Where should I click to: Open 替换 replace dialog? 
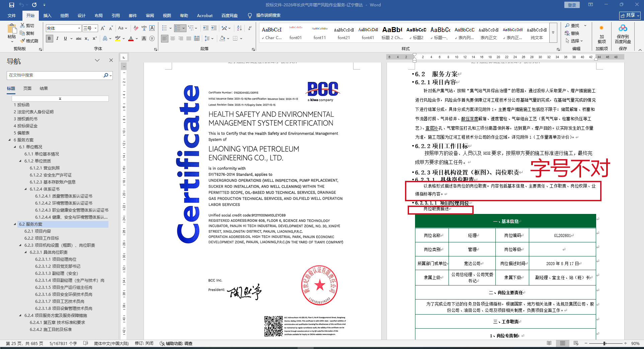[572, 33]
